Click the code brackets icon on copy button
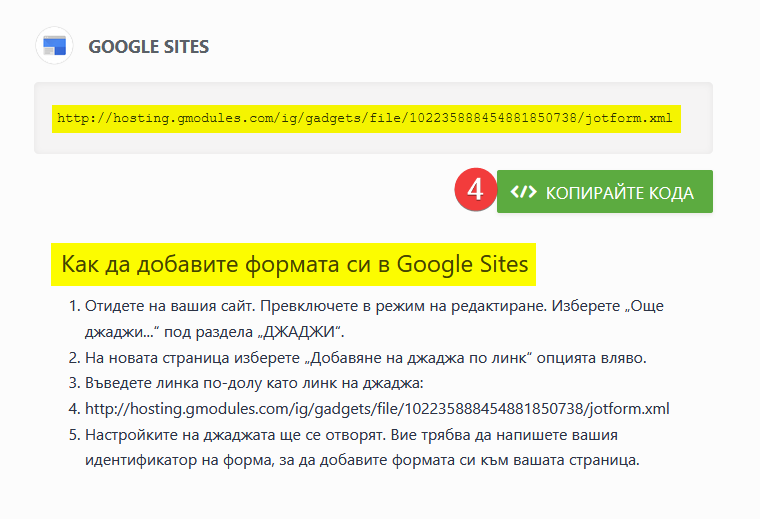Screen dimensions: 760x519 pos(523,192)
